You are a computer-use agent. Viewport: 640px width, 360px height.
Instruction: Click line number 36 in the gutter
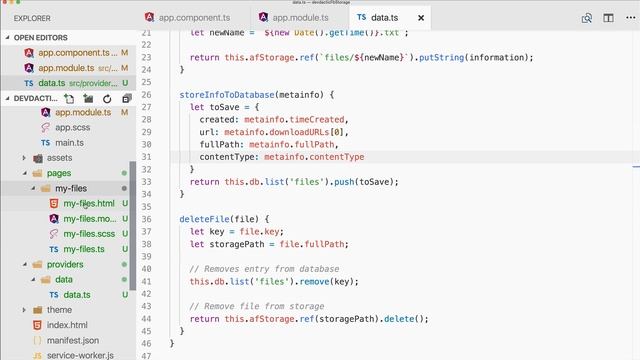tap(146, 219)
